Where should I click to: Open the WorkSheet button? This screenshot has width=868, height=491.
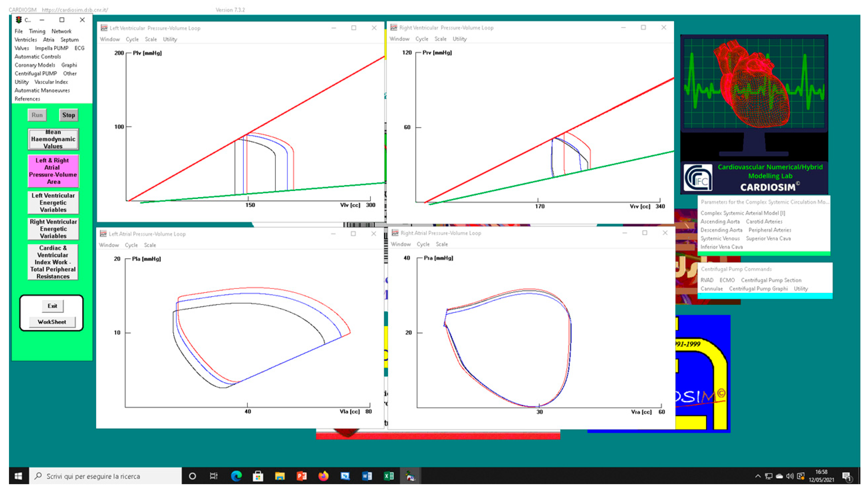point(52,322)
